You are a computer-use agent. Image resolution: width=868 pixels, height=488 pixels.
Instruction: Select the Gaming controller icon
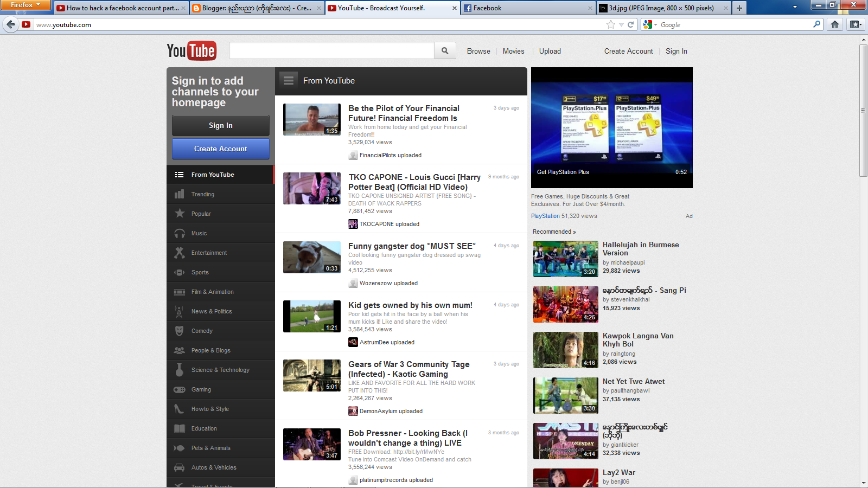pyautogui.click(x=179, y=389)
